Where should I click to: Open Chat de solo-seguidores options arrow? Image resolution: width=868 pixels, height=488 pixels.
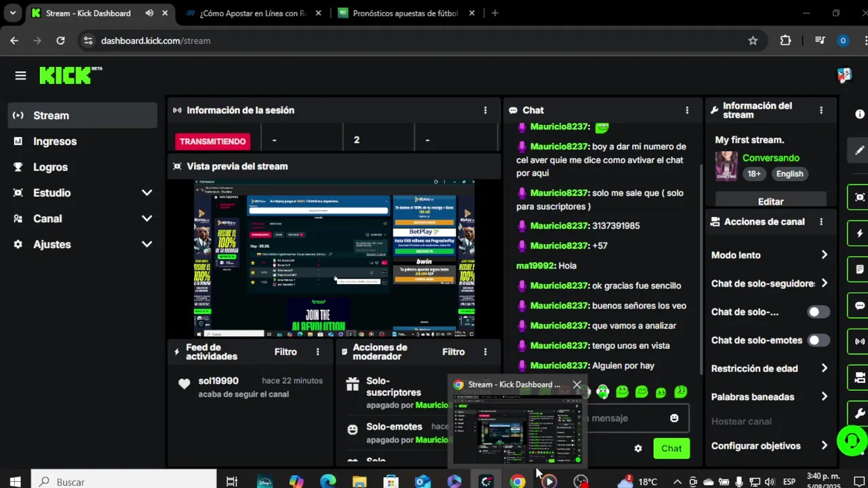coord(824,283)
